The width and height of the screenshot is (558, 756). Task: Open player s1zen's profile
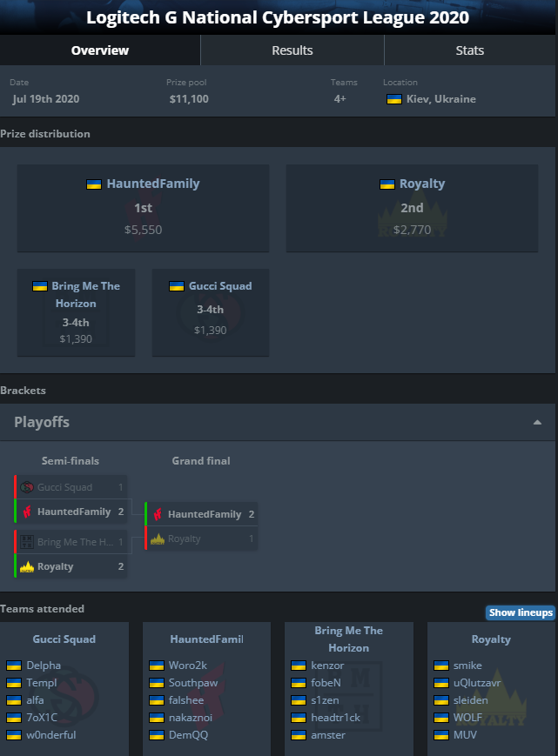click(326, 700)
